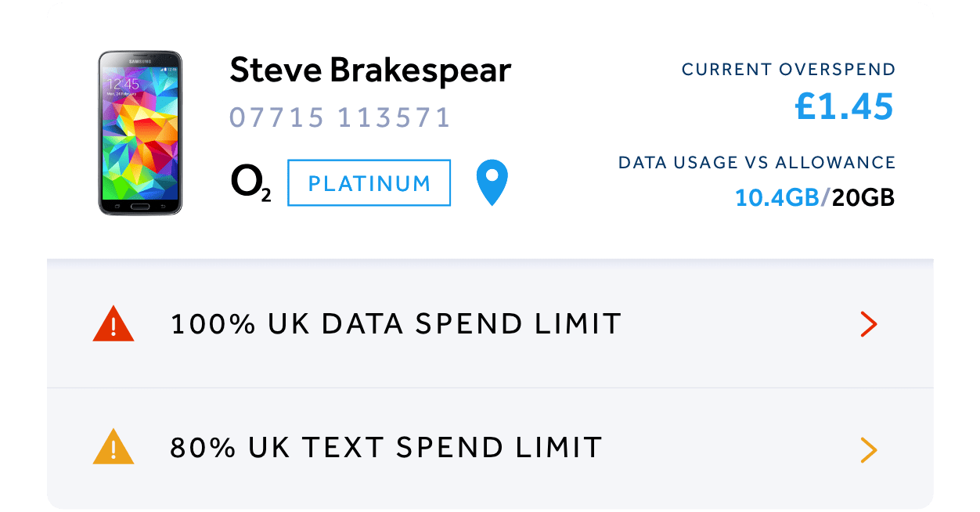
Task: Click the red warning triangle icon
Action: click(113, 324)
